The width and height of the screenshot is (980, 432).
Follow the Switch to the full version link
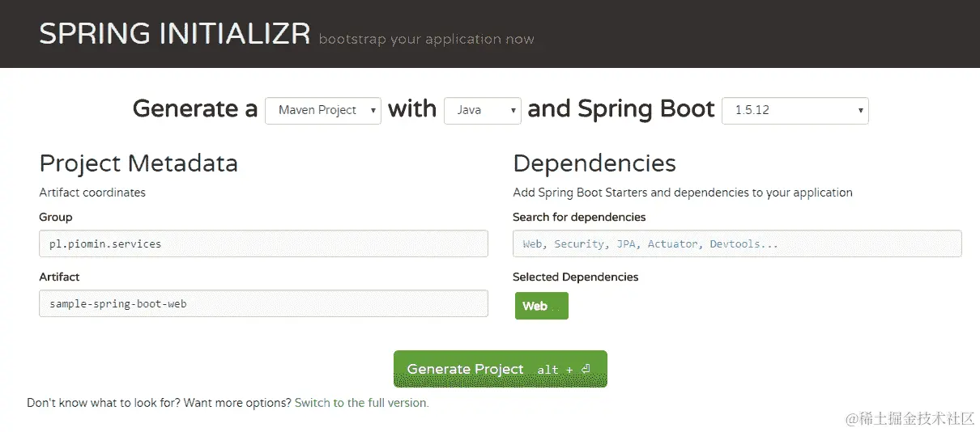pos(361,402)
